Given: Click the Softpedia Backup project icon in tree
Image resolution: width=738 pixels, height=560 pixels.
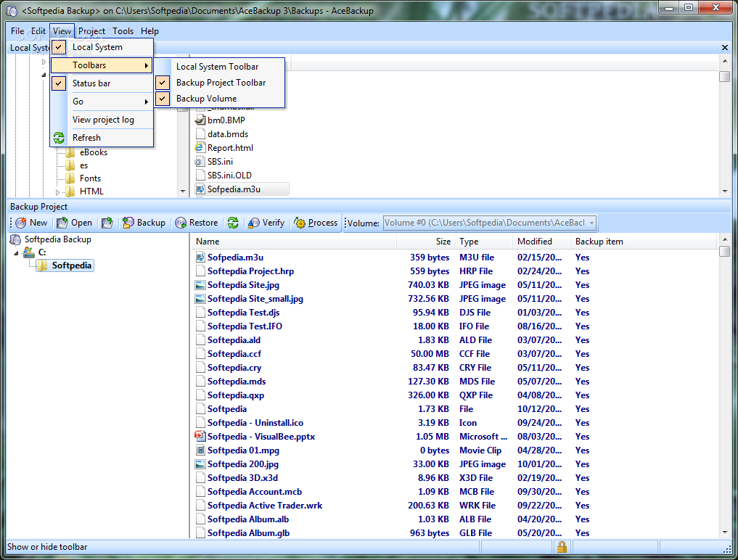Looking at the screenshot, I should point(15,239).
